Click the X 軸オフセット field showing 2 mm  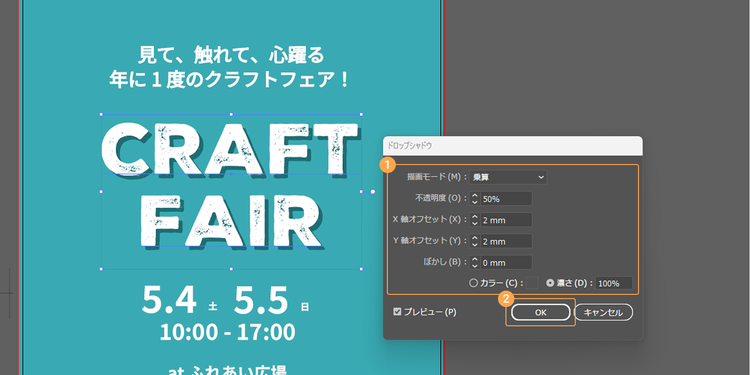(x=506, y=220)
